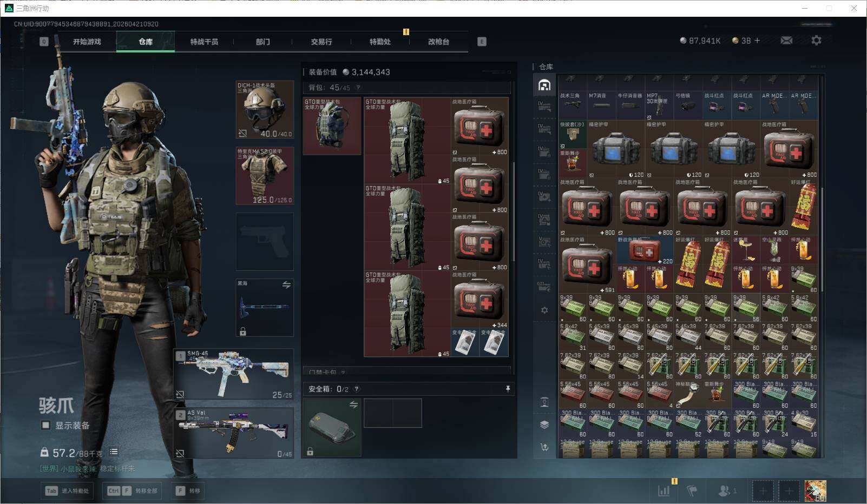Click the Q key previous-tab button
The height and width of the screenshot is (504, 867).
click(x=44, y=42)
